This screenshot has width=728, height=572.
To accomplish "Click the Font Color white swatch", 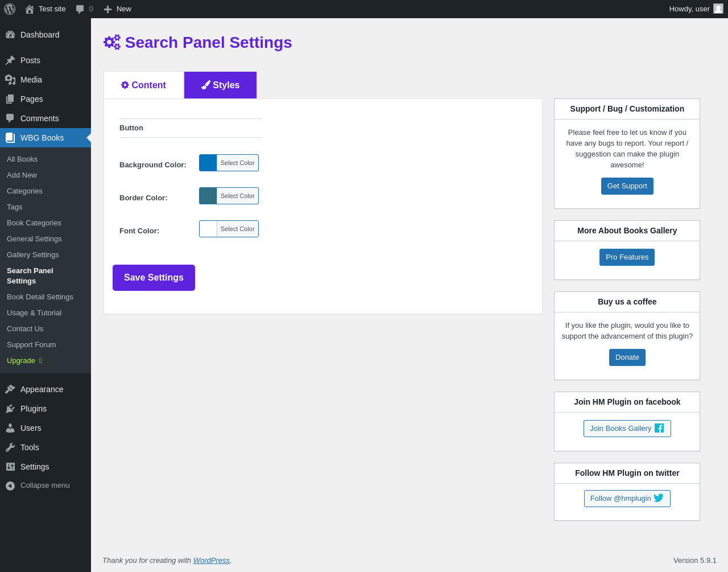I will (x=208, y=229).
